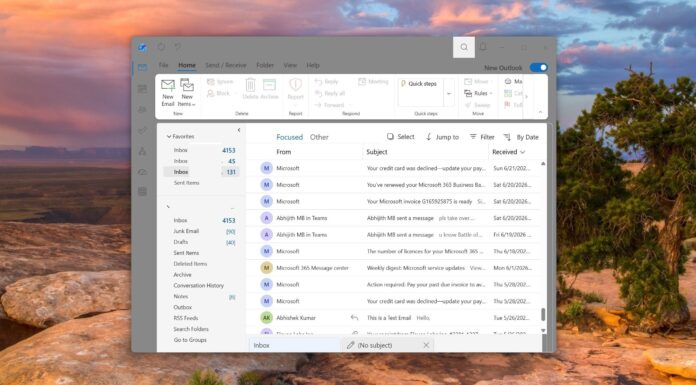The height and width of the screenshot is (385, 696).
Task: Collapse the folder pane with the arrow
Action: click(239, 130)
